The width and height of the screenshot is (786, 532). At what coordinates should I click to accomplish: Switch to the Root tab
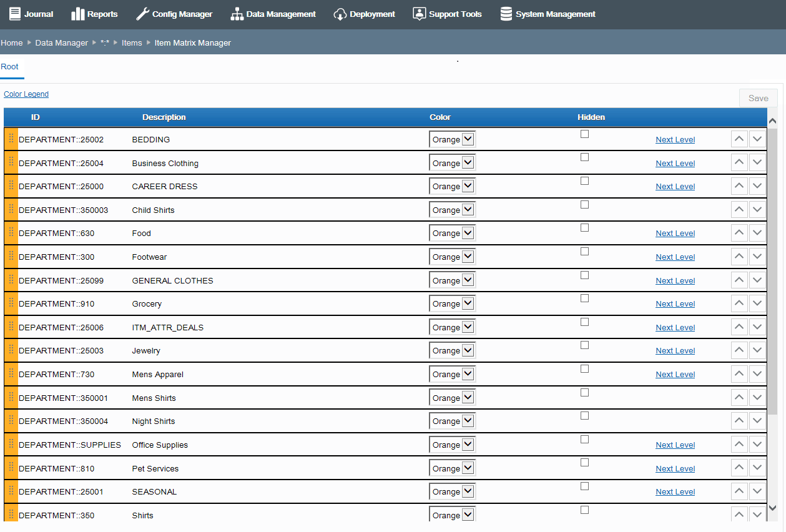tap(9, 66)
